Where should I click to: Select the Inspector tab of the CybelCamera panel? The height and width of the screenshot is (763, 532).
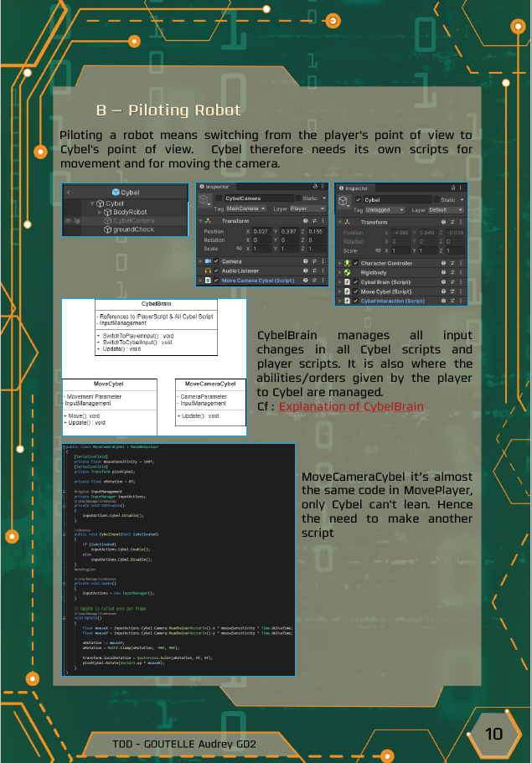(x=214, y=187)
